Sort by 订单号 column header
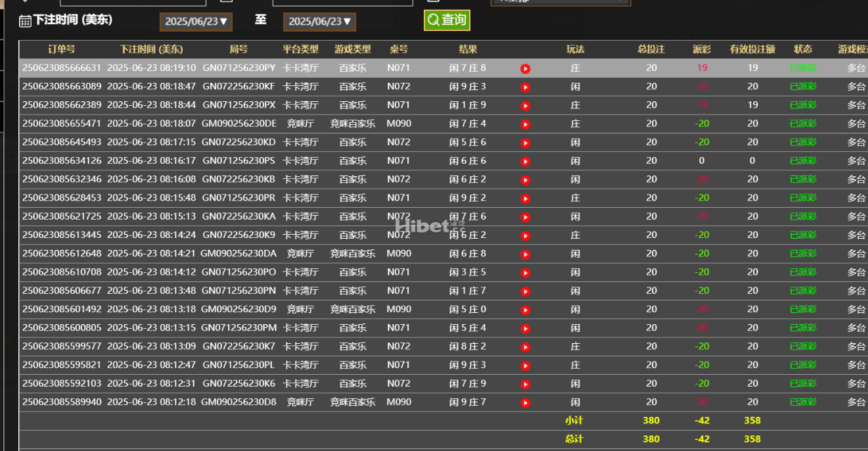This screenshot has height=451, width=868. pyautogui.click(x=62, y=49)
